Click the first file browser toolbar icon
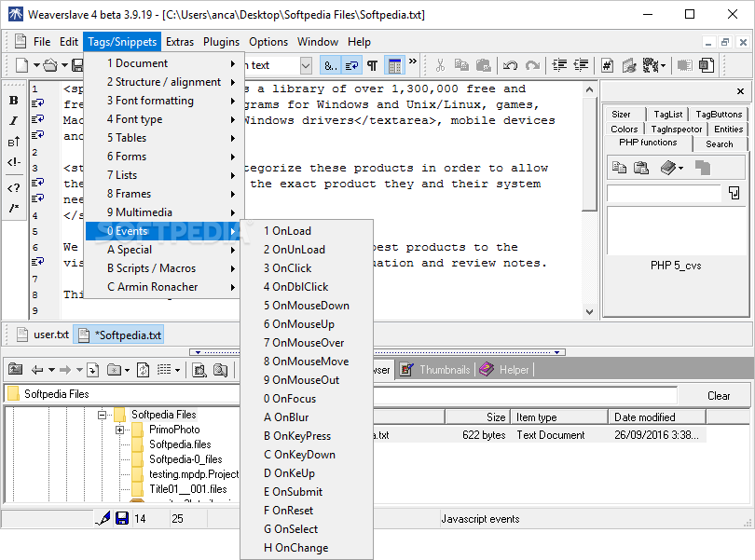Viewport: 755px width, 560px height. pos(15,369)
